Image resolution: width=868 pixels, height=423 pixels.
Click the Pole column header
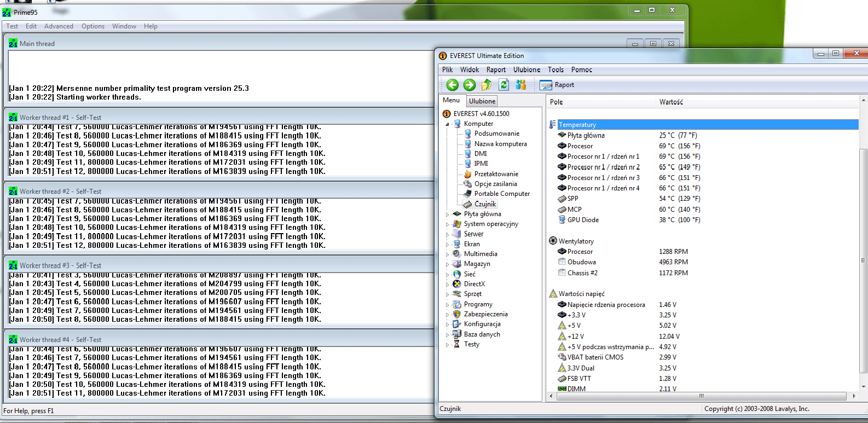[x=601, y=102]
